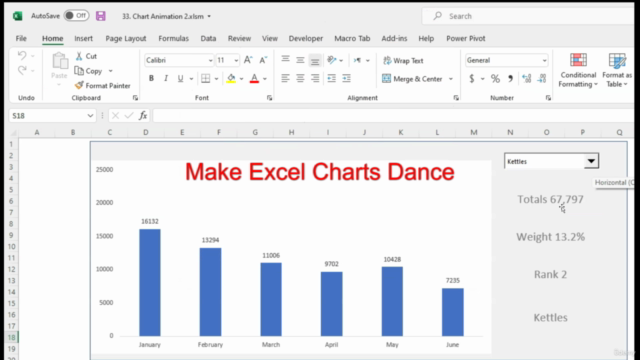Switch to the Power Pivot tab
Image resolution: width=640 pixels, height=360 pixels.
466,38
